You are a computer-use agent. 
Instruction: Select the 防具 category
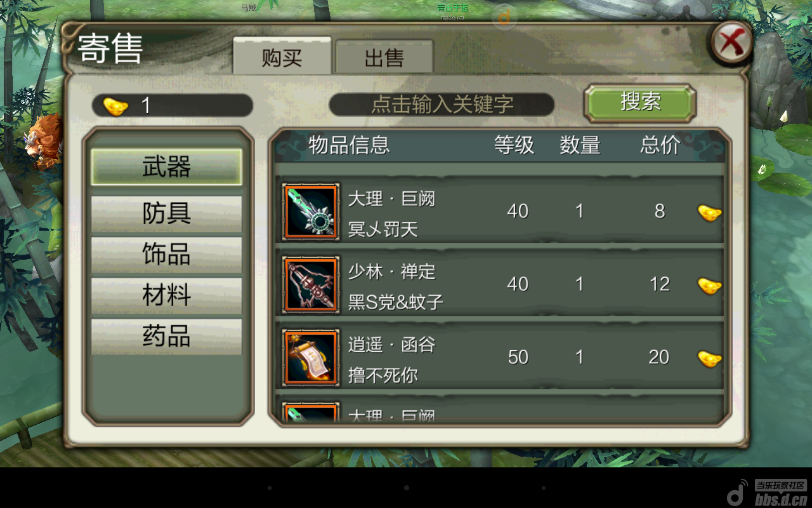[166, 214]
